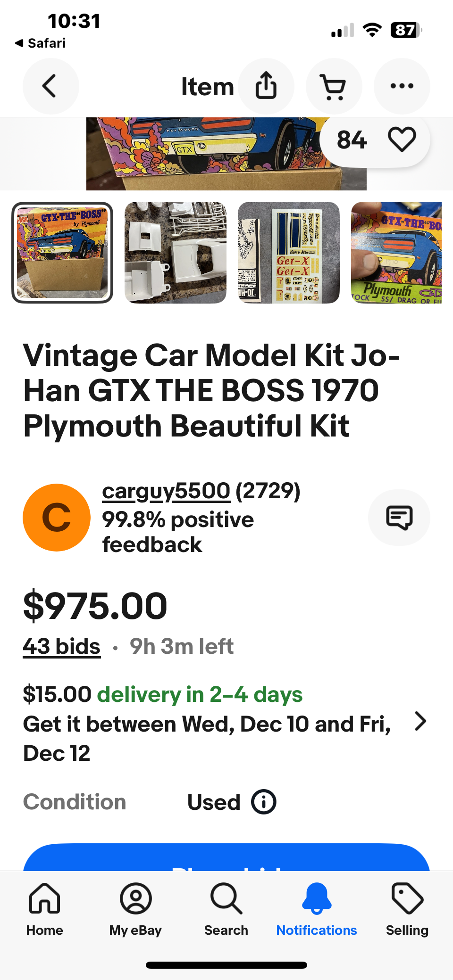The height and width of the screenshot is (980, 453).
Task: Open the Selling tab
Action: (407, 909)
